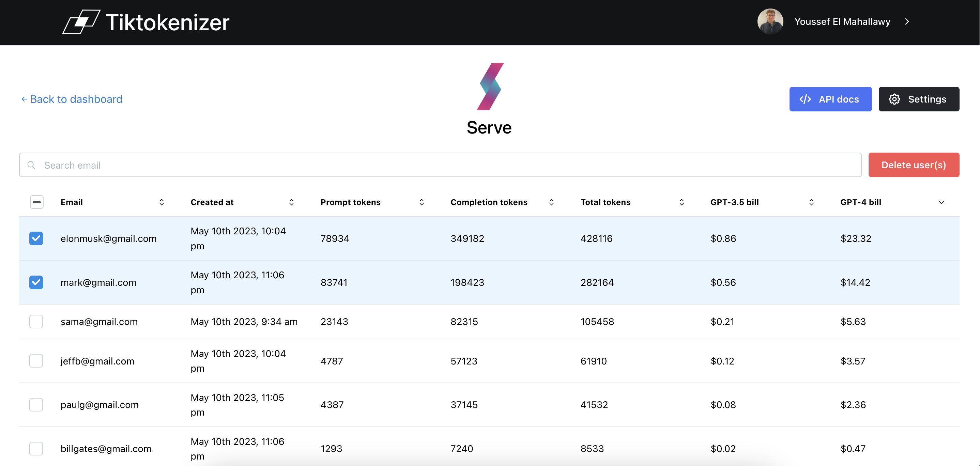Image resolution: width=980 pixels, height=466 pixels.
Task: Click Delete user(s) button
Action: [x=914, y=165]
